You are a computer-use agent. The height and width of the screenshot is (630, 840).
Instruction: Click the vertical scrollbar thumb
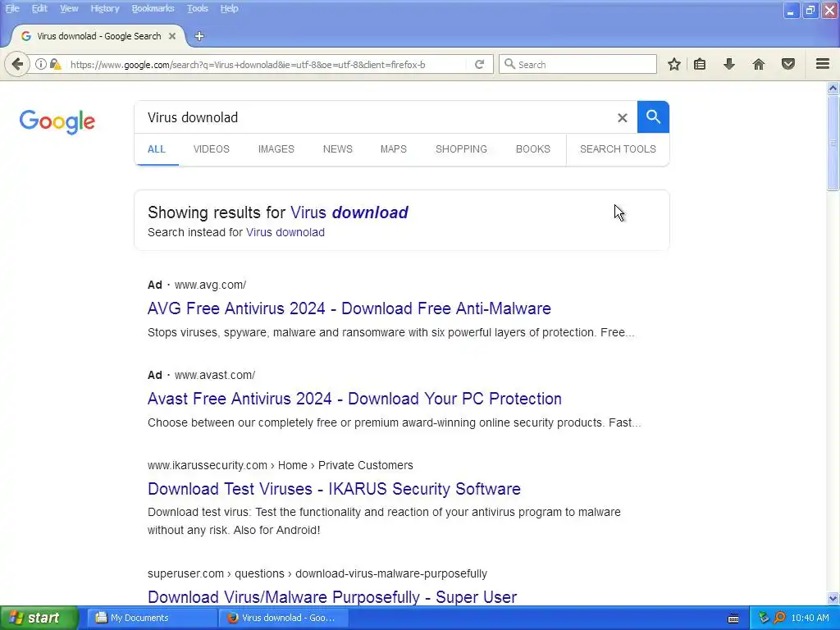[x=833, y=143]
